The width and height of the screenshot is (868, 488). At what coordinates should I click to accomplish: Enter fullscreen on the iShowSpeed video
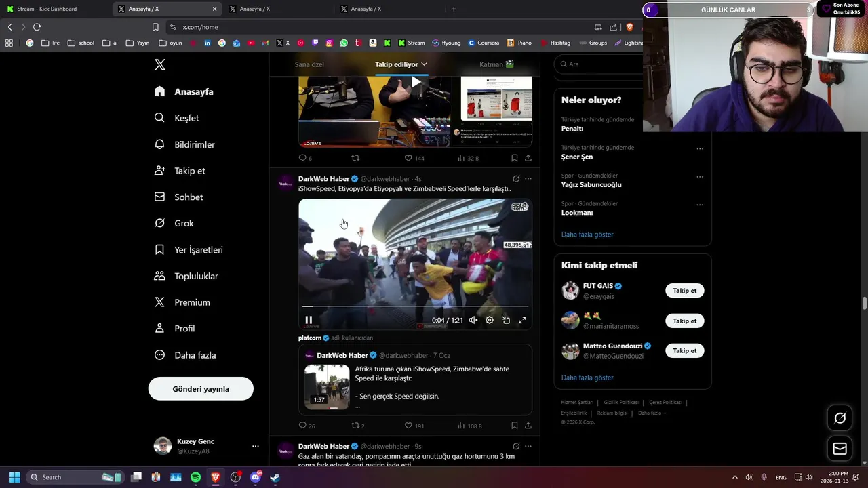point(522,320)
